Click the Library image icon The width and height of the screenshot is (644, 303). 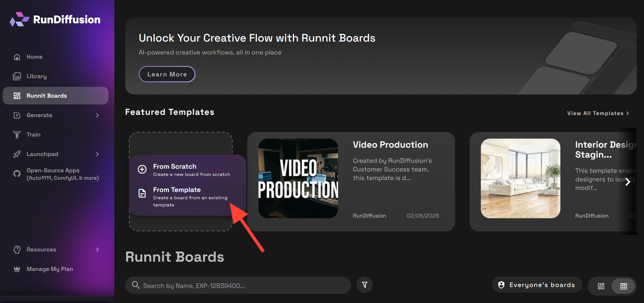(x=17, y=76)
